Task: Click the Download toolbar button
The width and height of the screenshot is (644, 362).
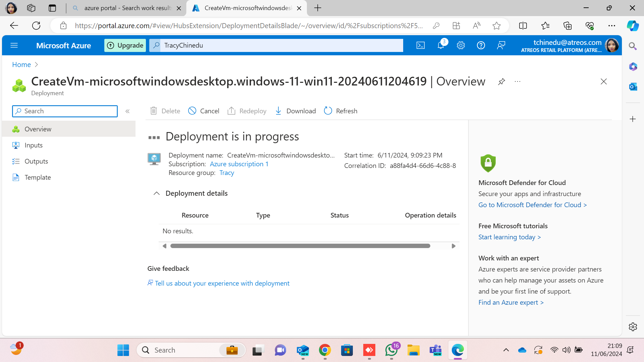Action: pyautogui.click(x=295, y=111)
